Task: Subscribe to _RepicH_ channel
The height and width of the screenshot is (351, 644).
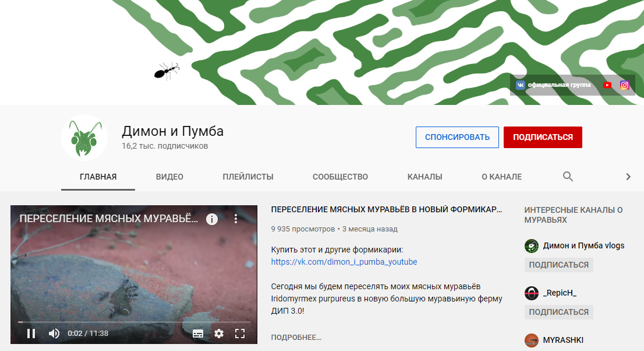Action: [558, 313]
